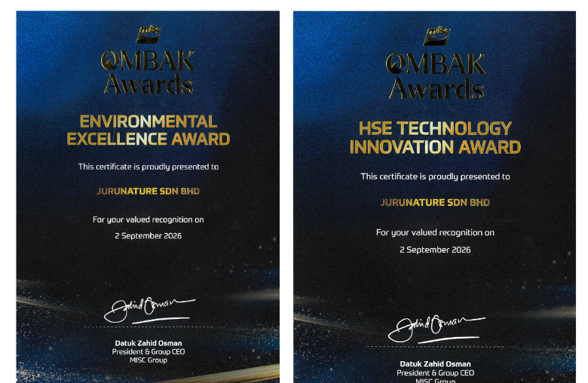The height and width of the screenshot is (383, 588).
Task: Click 'MISC Group' text on left certificate
Action: (149, 360)
